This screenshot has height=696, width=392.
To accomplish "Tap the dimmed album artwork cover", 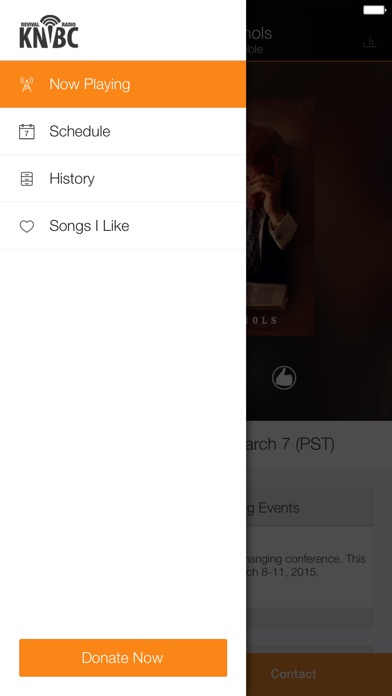I will tap(280, 218).
